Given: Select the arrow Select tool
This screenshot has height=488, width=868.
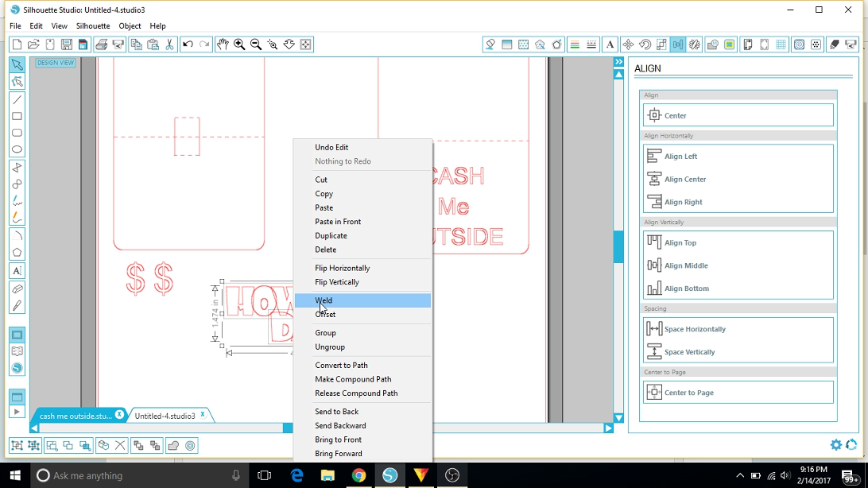Looking at the screenshot, I should [17, 64].
